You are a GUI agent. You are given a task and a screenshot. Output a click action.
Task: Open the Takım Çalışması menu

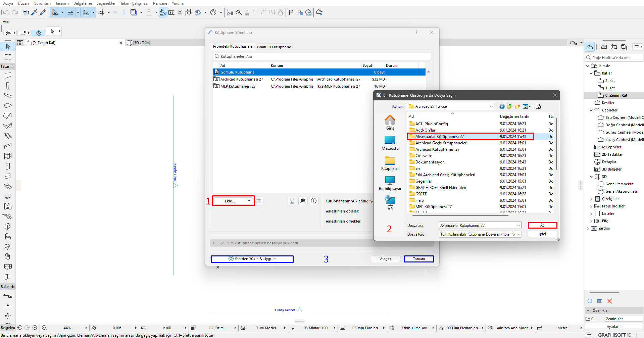pos(134,3)
